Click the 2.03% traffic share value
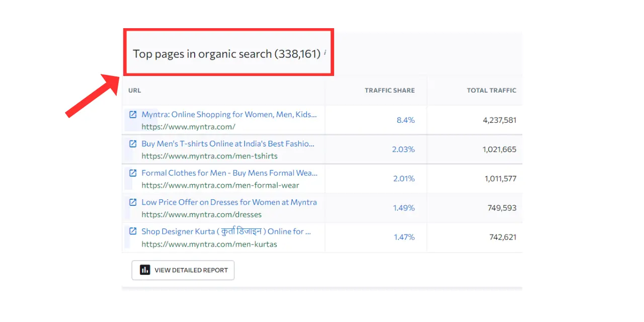Image resolution: width=644 pixels, height=322 pixels. pyautogui.click(x=404, y=149)
